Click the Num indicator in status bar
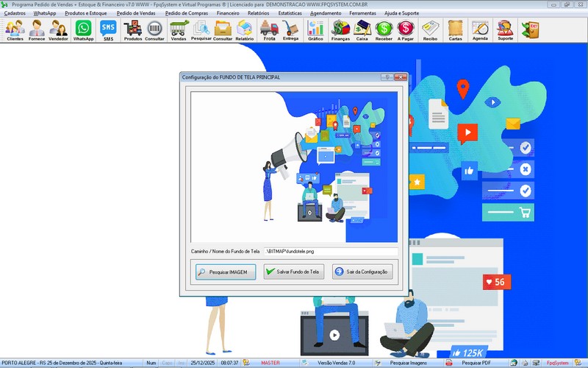The width and height of the screenshot is (588, 368). coord(151,363)
